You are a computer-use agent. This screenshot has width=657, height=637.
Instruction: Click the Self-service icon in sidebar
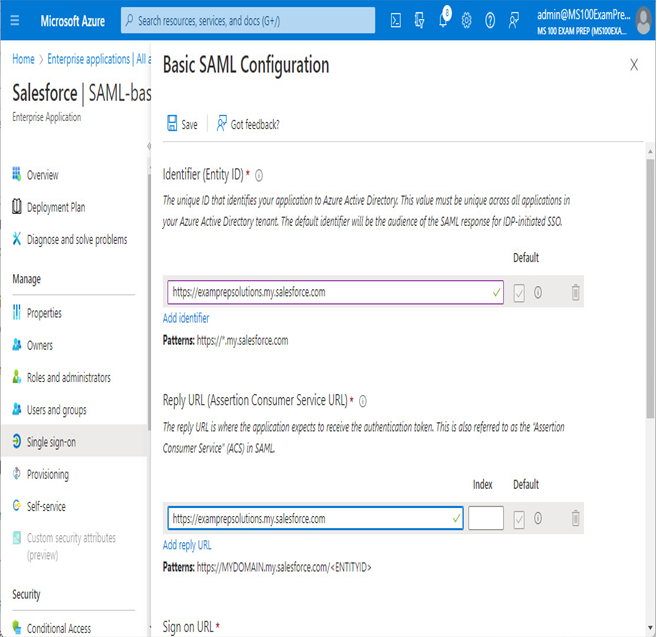click(17, 505)
